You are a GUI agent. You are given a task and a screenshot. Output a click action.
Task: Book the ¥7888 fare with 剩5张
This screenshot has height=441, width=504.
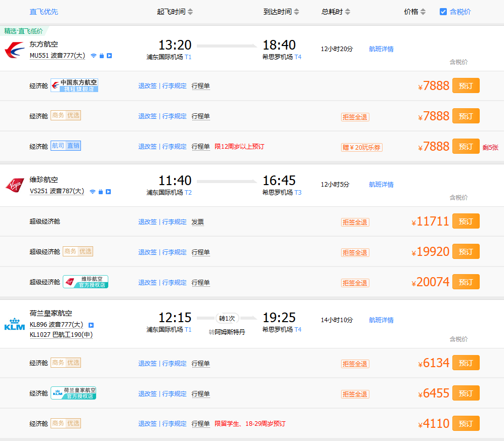[466, 147]
